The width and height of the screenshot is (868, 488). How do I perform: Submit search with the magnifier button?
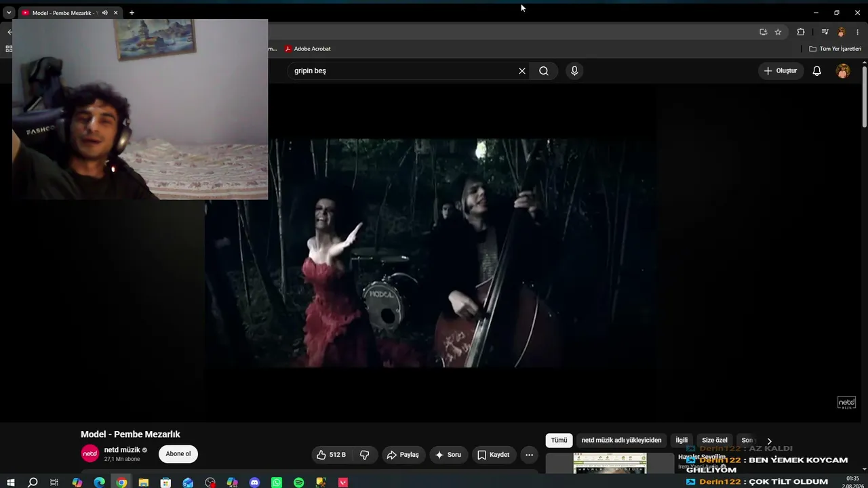pyautogui.click(x=544, y=70)
